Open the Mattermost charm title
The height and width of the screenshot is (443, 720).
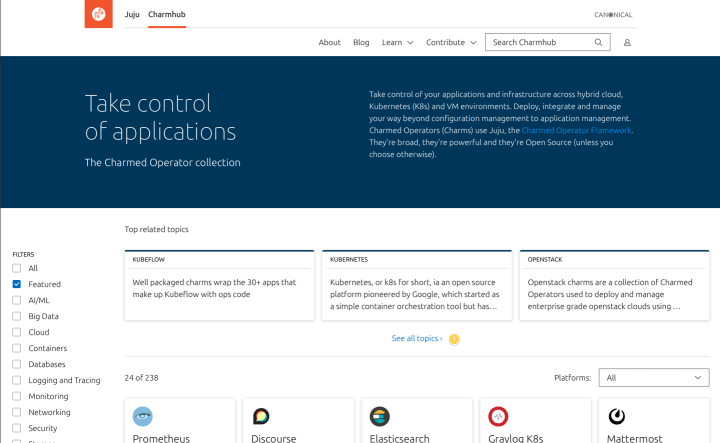[635, 438]
